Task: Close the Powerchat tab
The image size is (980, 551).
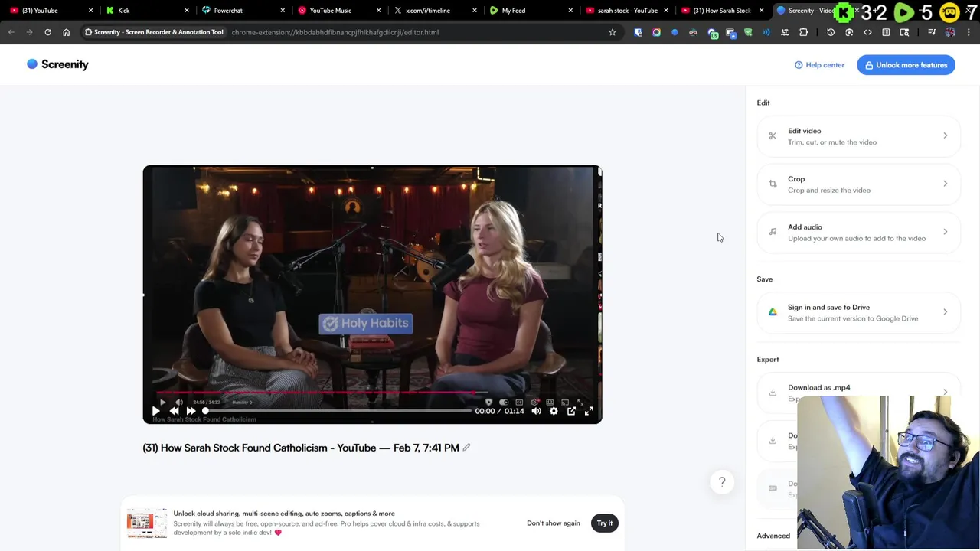Action: [x=283, y=11]
